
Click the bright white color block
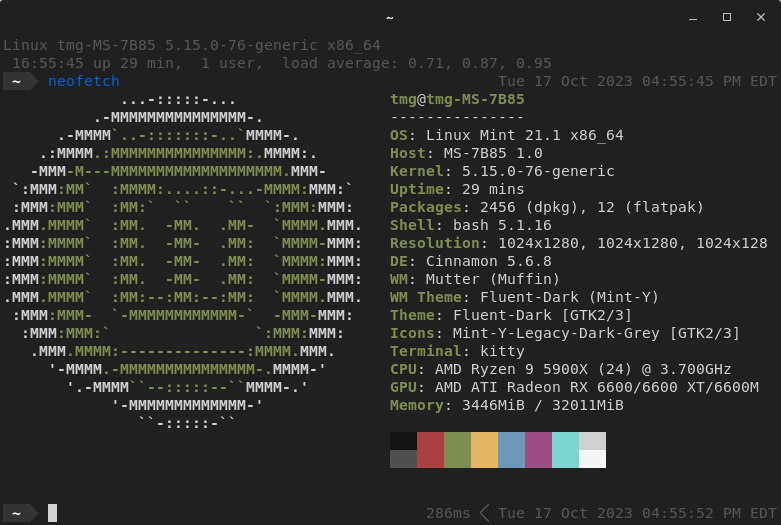pyautogui.click(x=592, y=459)
